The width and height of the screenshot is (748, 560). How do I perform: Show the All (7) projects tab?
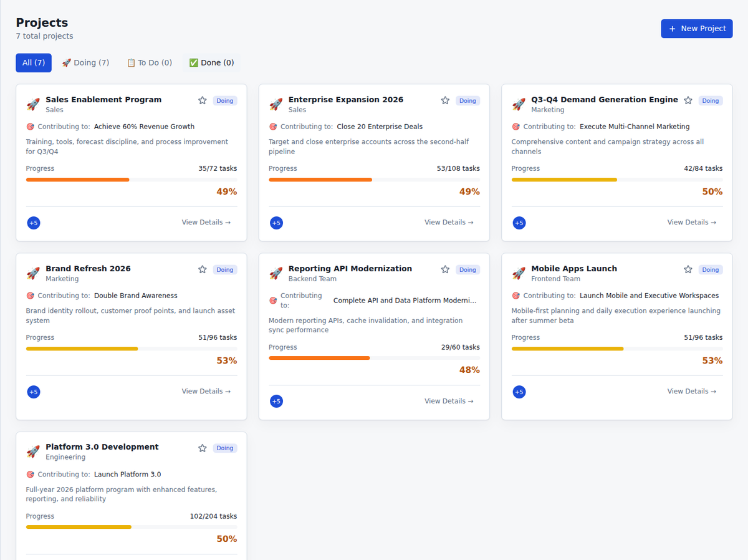coord(34,63)
